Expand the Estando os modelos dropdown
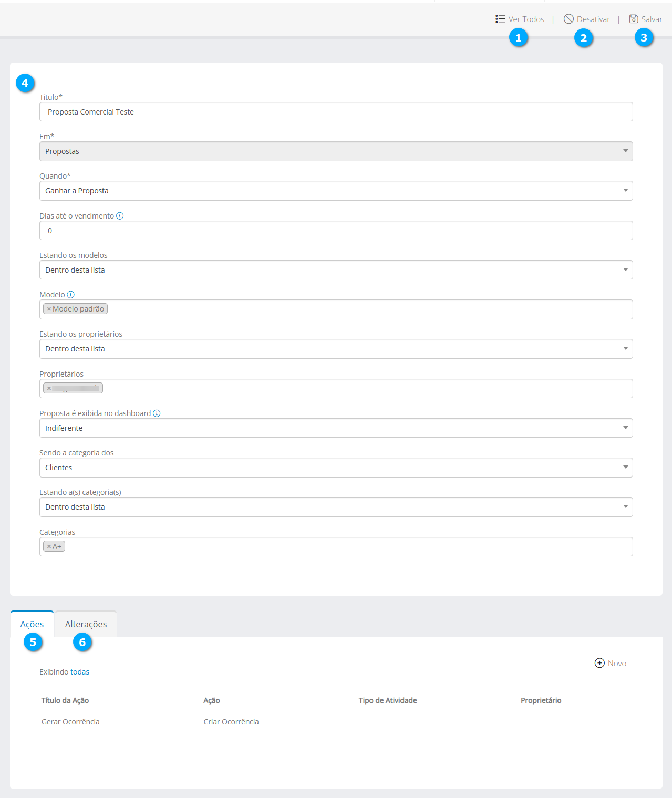The image size is (672, 798). [336, 270]
